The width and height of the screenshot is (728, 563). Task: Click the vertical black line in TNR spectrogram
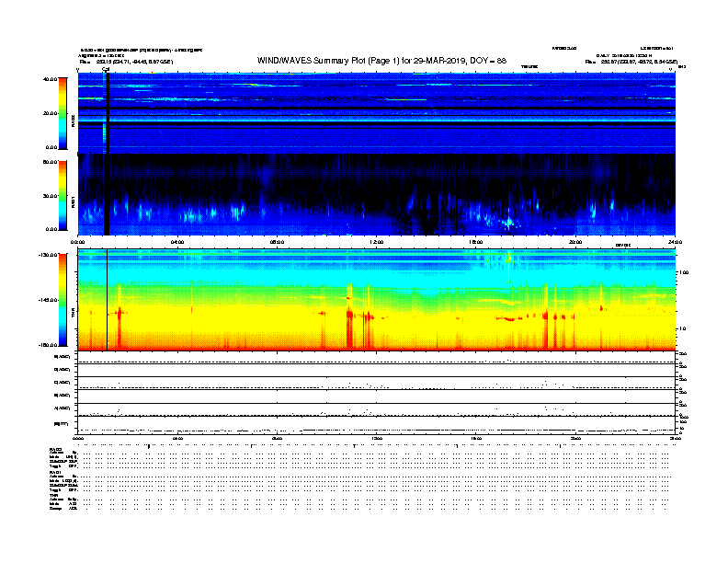pyautogui.click(x=108, y=300)
